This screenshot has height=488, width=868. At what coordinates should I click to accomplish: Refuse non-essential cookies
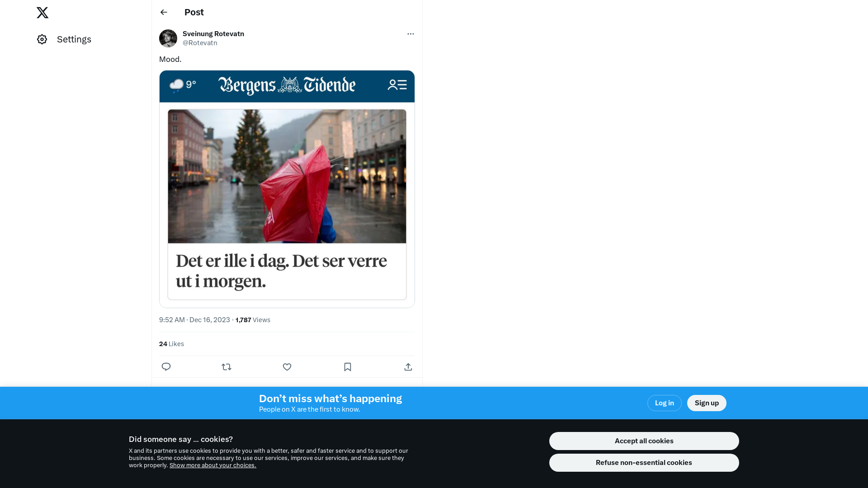pos(644,463)
